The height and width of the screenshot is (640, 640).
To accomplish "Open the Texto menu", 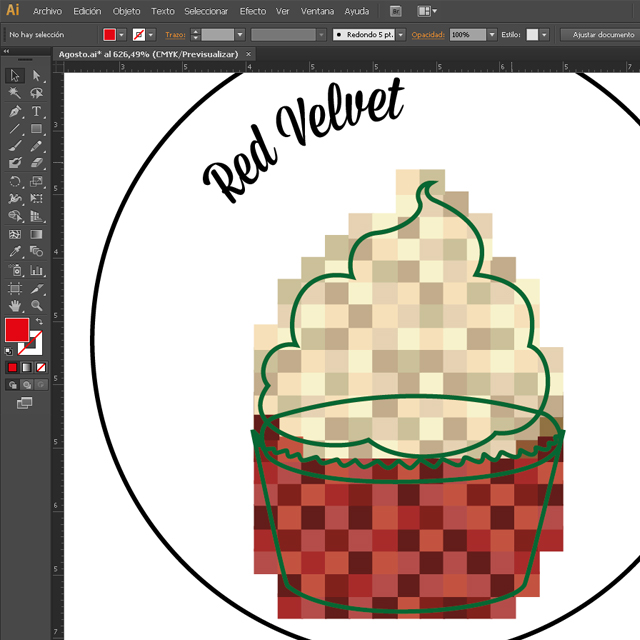I will tap(163, 11).
